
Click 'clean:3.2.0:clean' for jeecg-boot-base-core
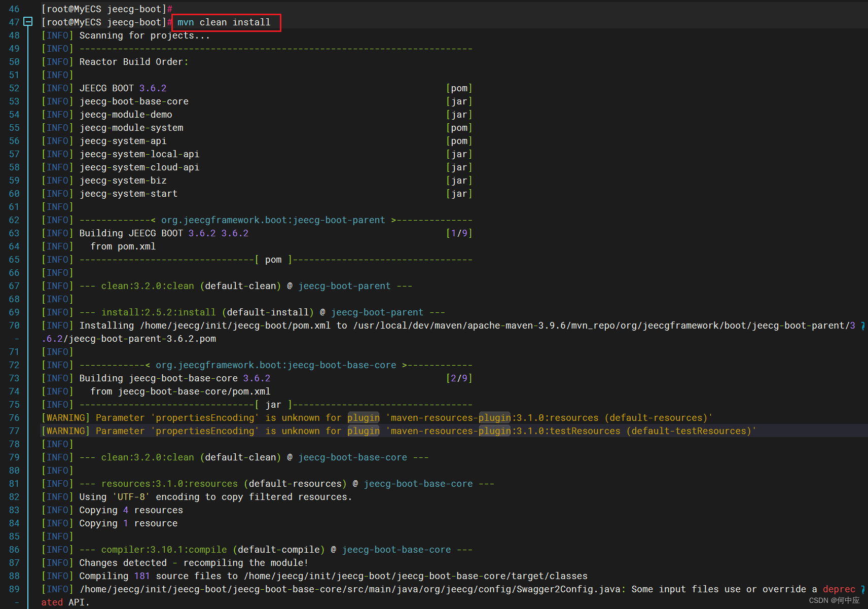pos(148,457)
